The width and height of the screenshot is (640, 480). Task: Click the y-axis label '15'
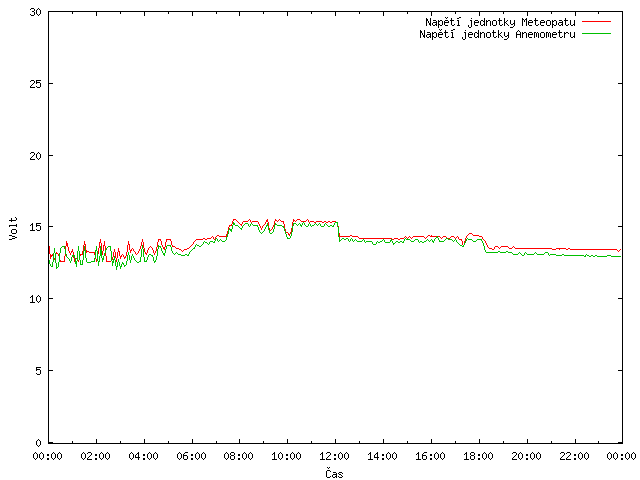(36, 227)
